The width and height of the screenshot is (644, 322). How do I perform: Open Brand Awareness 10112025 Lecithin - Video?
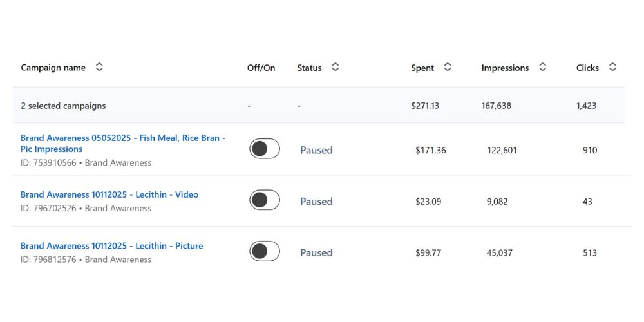click(109, 194)
